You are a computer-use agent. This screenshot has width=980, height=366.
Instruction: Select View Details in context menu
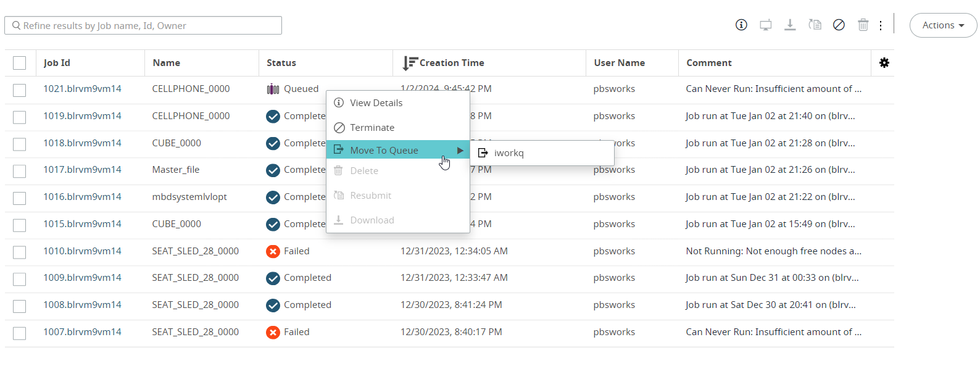coord(376,103)
